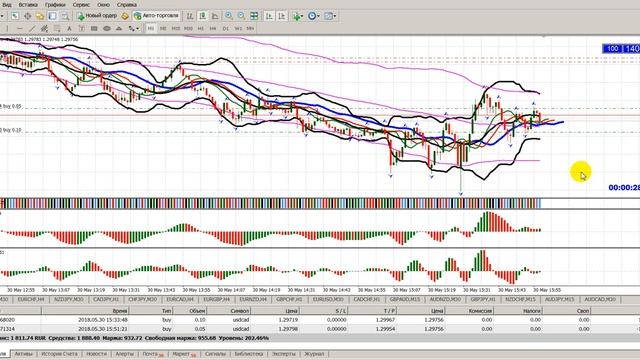The height and width of the screenshot is (360, 640).
Task: Select the horizontal line drawing tool
Action: 20,29
